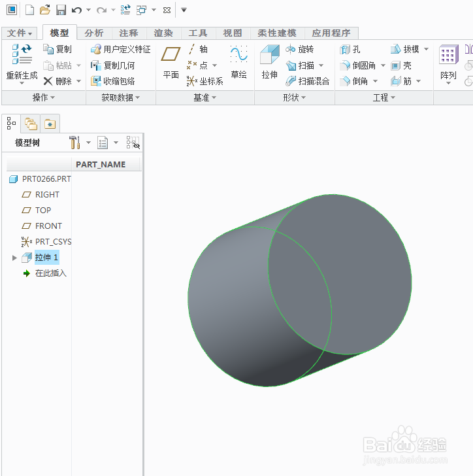Select PRT0266.PRT in the model tree

pyautogui.click(x=40, y=178)
